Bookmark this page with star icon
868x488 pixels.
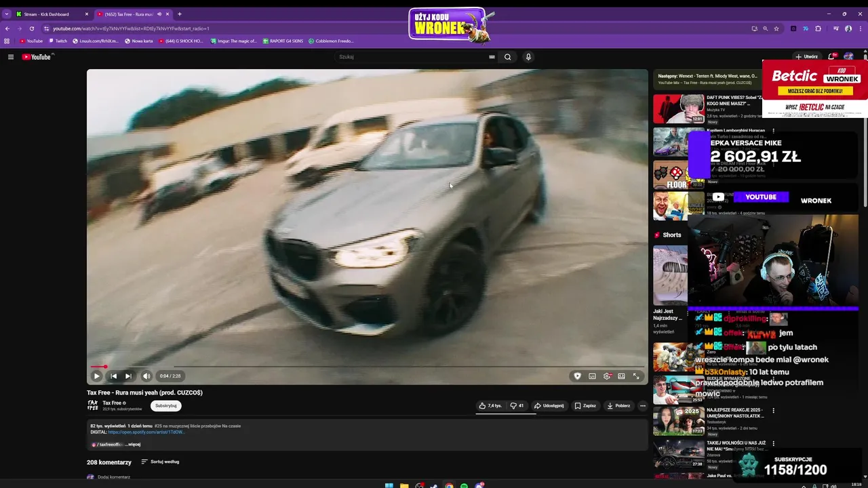pyautogui.click(x=776, y=28)
